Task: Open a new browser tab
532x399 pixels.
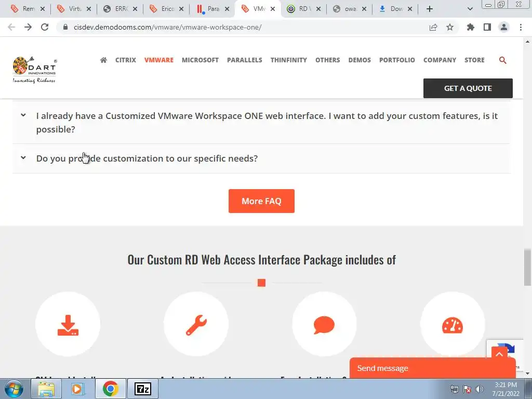Action: click(430, 9)
